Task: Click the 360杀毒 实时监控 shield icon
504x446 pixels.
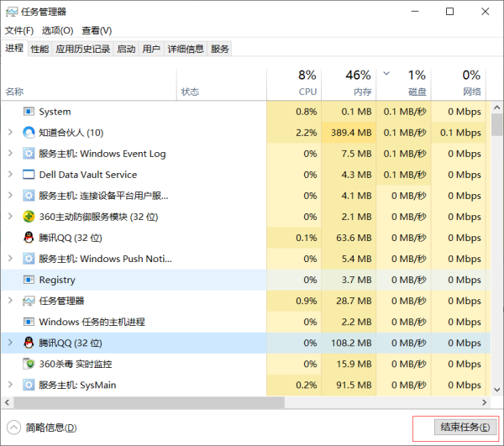Action: point(29,364)
